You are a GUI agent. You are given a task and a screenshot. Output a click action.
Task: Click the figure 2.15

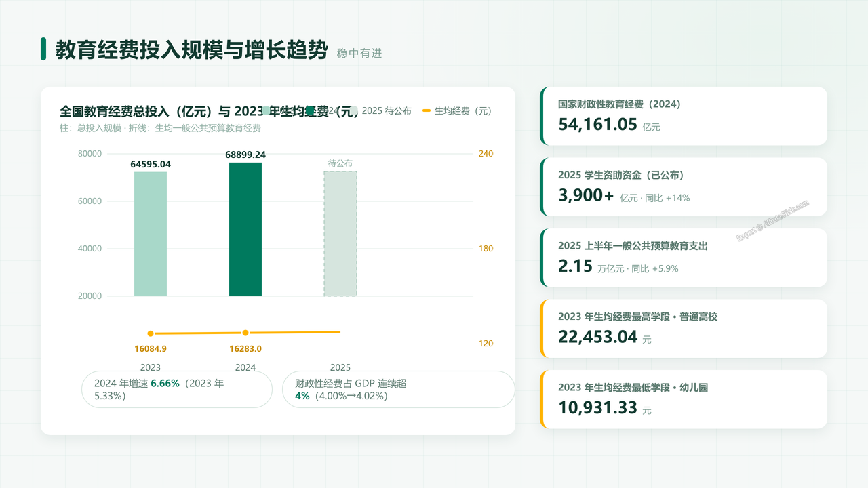576,266
